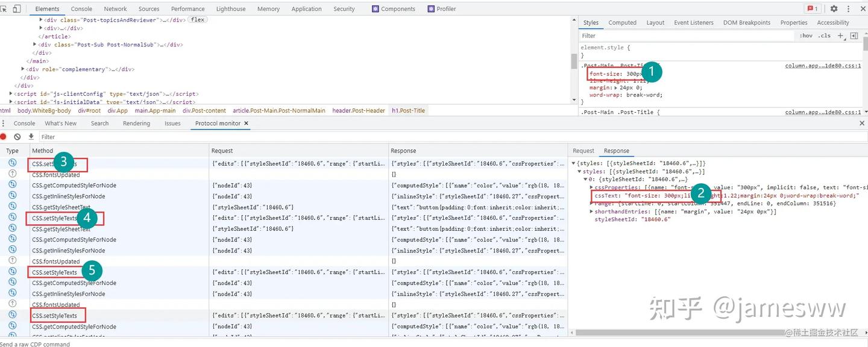This screenshot has height=347, width=868.
Task: Select header.Post-Header in breadcrumbs
Action: [x=359, y=110]
